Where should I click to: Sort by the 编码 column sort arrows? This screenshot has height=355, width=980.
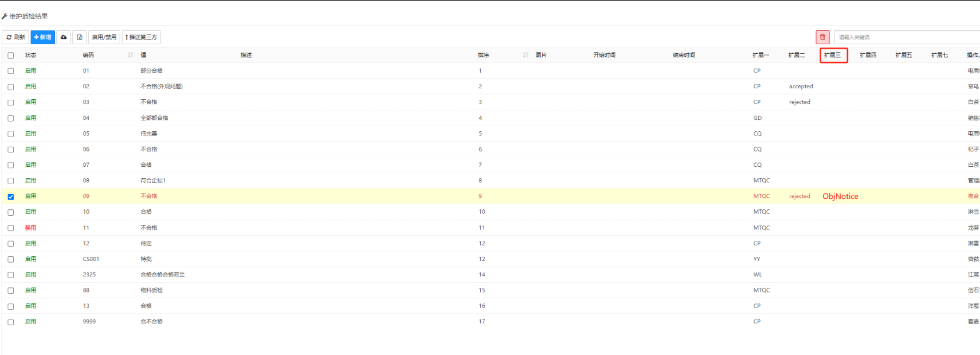[130, 55]
